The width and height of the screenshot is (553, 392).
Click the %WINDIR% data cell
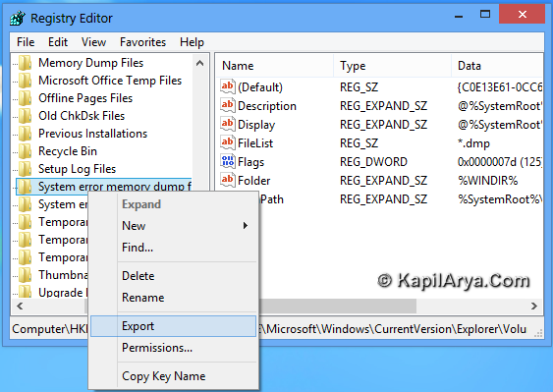click(x=488, y=181)
